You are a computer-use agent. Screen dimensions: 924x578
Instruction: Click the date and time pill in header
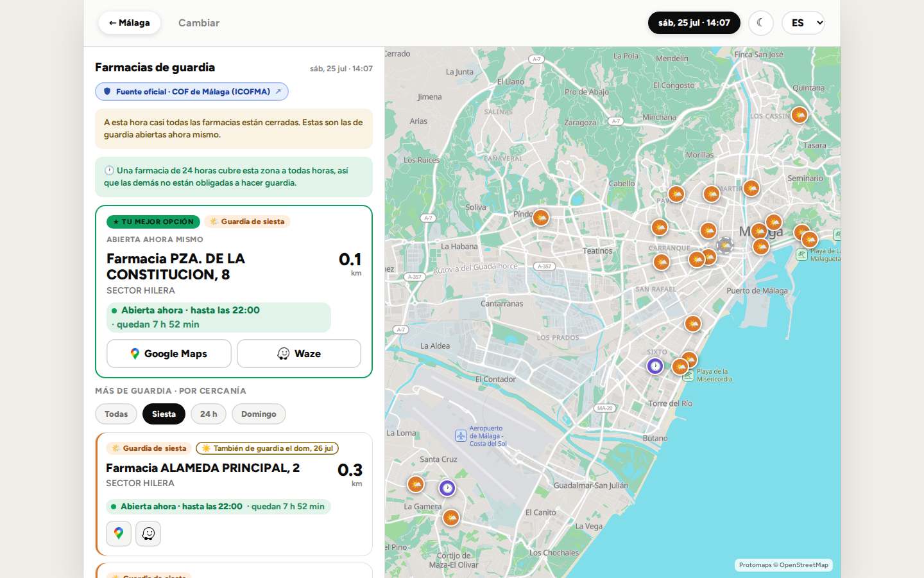click(694, 23)
